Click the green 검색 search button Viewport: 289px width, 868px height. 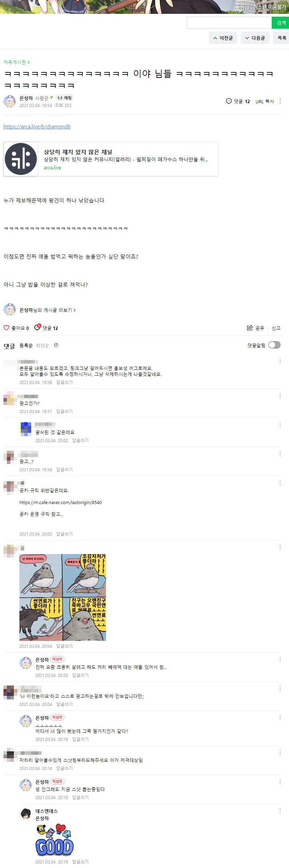coord(281,23)
